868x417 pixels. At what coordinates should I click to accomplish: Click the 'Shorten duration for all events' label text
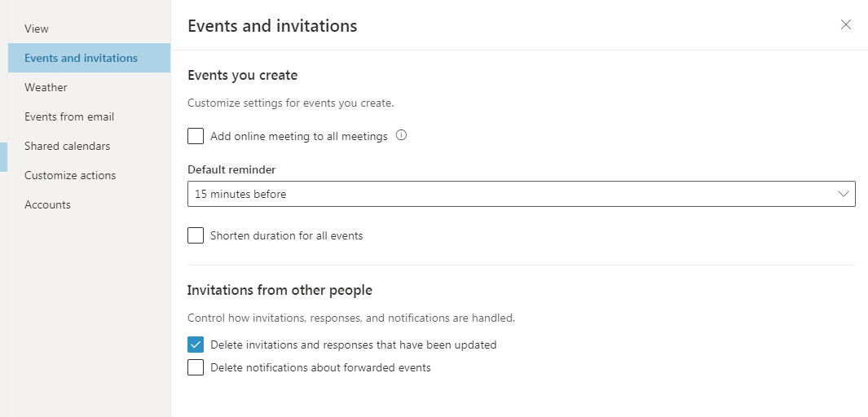286,235
